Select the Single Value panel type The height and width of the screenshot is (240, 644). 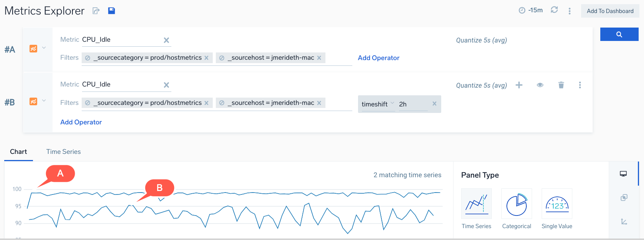click(557, 209)
